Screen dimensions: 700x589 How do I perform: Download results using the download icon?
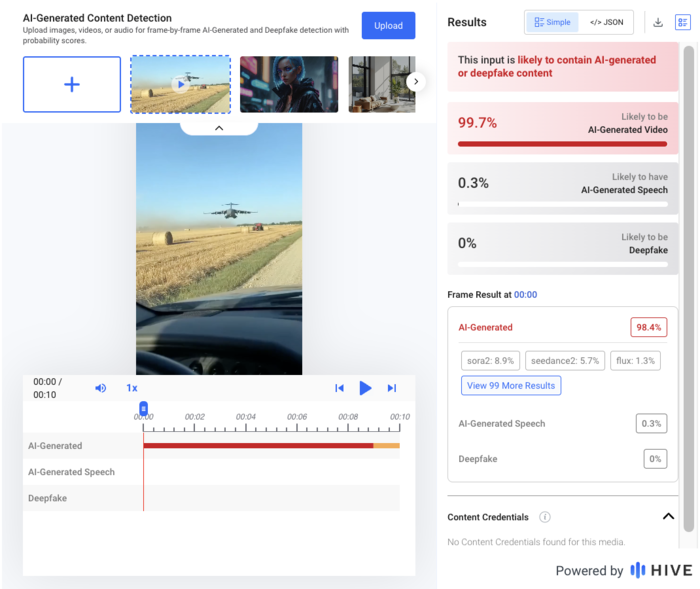pyautogui.click(x=658, y=22)
